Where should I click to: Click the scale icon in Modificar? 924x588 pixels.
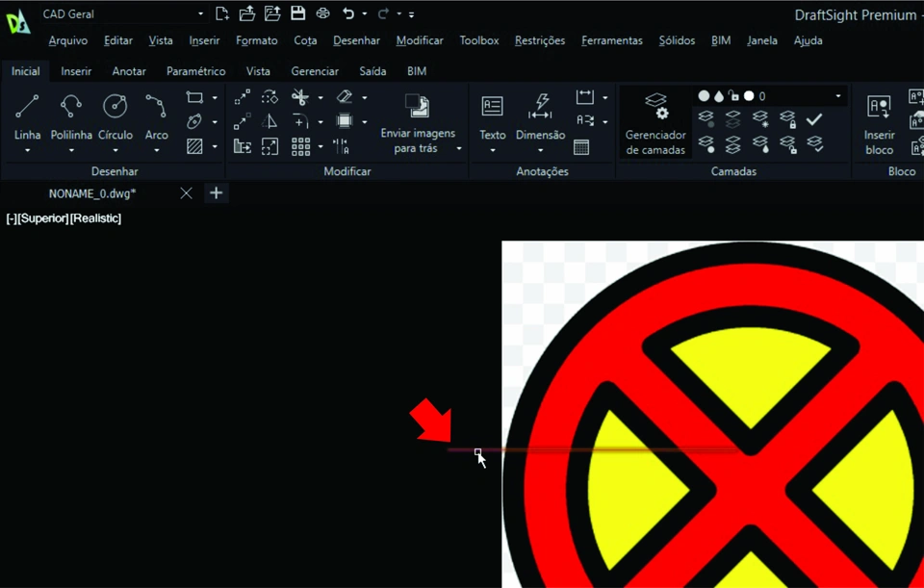coord(269,146)
